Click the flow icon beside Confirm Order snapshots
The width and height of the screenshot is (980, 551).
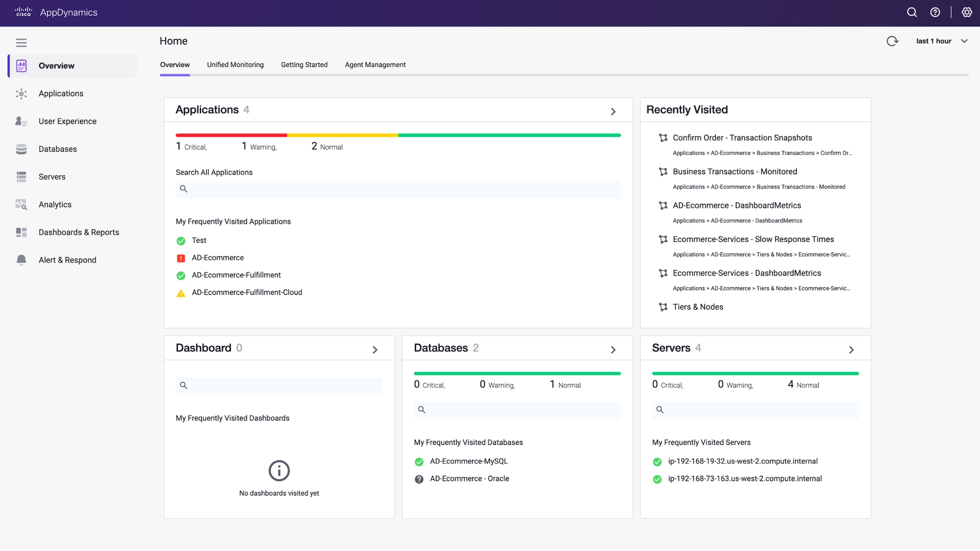[x=663, y=138]
